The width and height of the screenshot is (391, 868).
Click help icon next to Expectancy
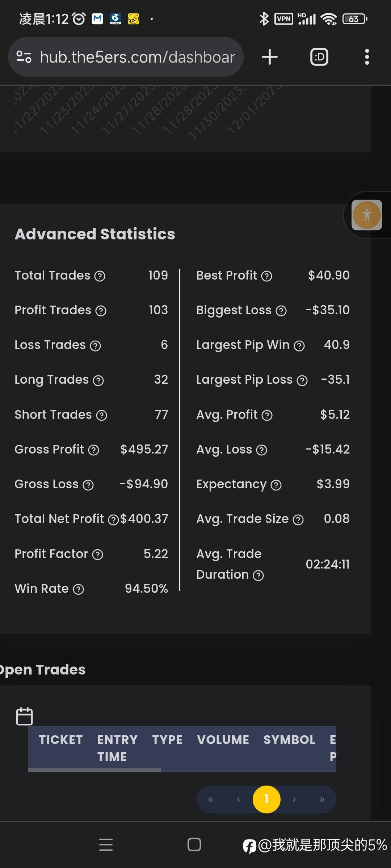[x=276, y=485]
